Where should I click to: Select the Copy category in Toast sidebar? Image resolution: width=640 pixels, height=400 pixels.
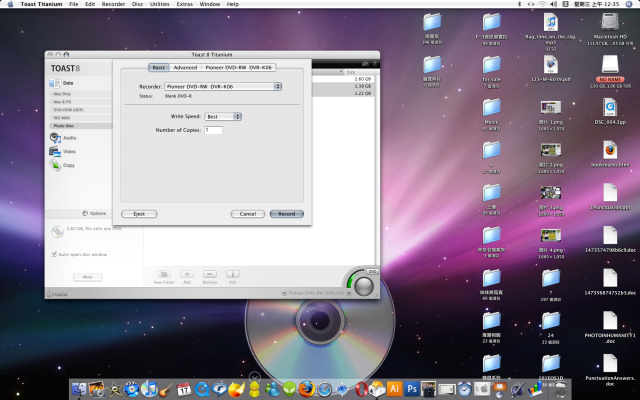pos(62,165)
